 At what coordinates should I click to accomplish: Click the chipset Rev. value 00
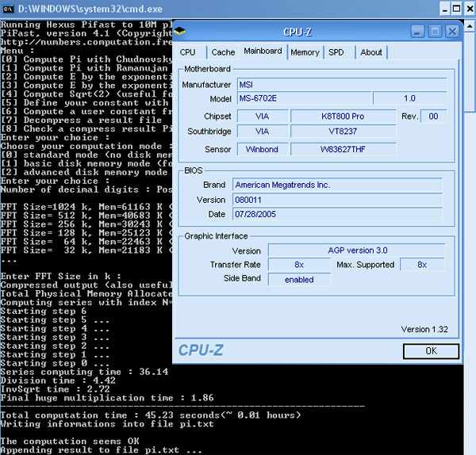coord(433,117)
